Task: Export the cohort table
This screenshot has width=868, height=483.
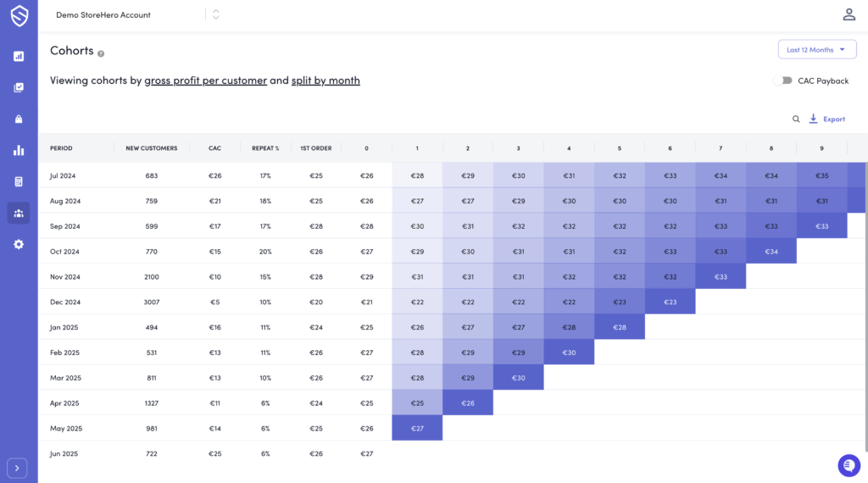Action: [x=826, y=119]
